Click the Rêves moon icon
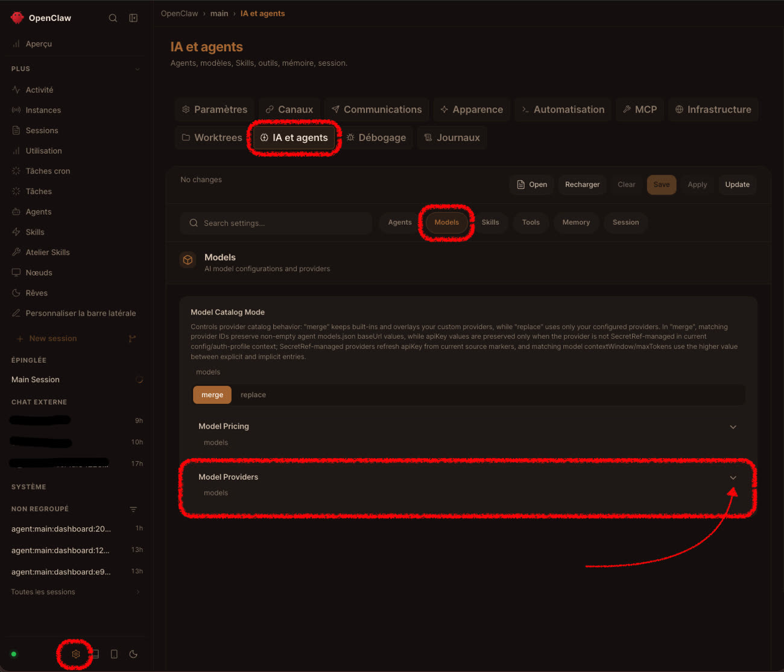 tap(16, 293)
